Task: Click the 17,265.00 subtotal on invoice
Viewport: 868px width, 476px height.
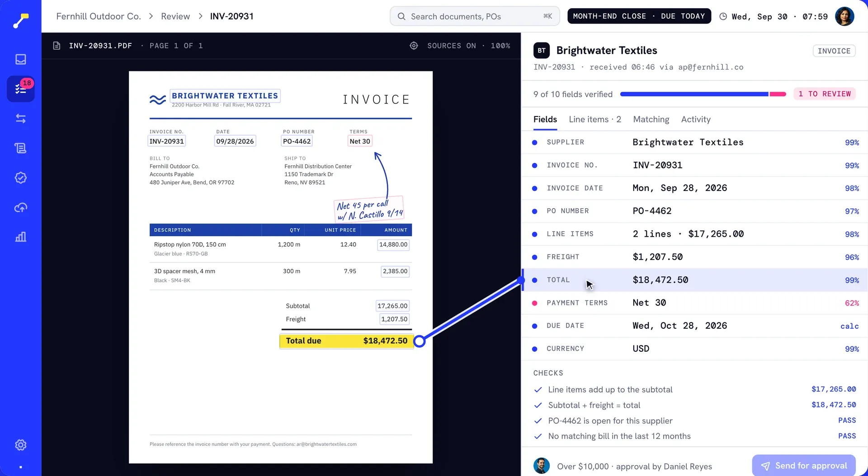Action: (392, 306)
